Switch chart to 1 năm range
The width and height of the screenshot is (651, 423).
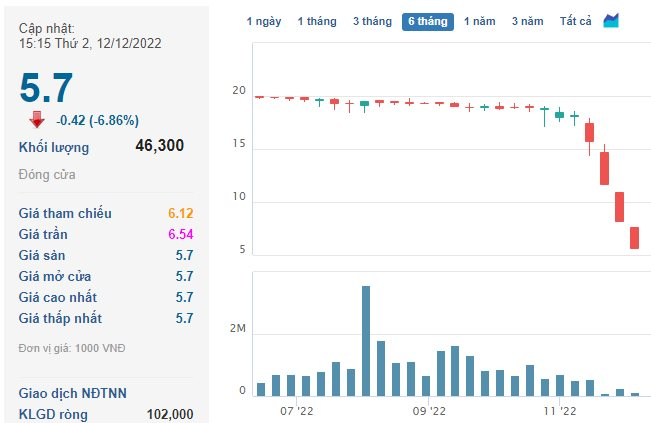pyautogui.click(x=480, y=22)
